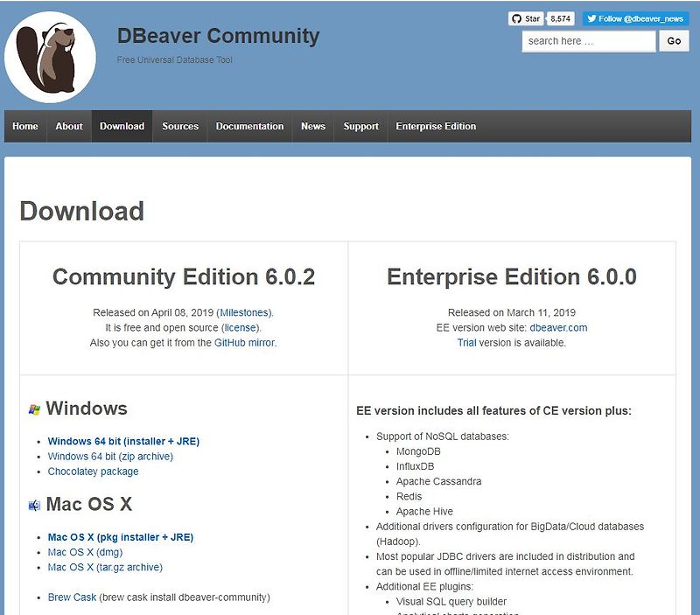Screen dimensions: 700x615
Task: Open the Enterprise Edition menu item
Action: tap(436, 126)
